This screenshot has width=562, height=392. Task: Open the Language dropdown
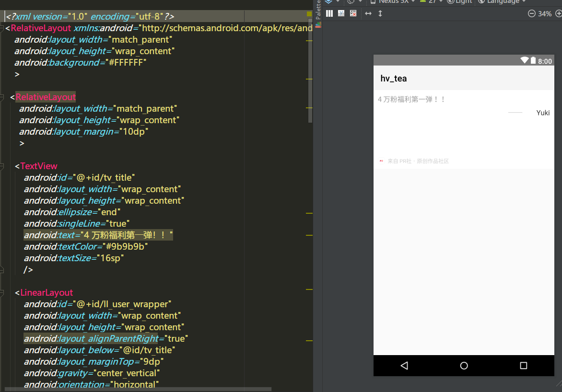502,1
